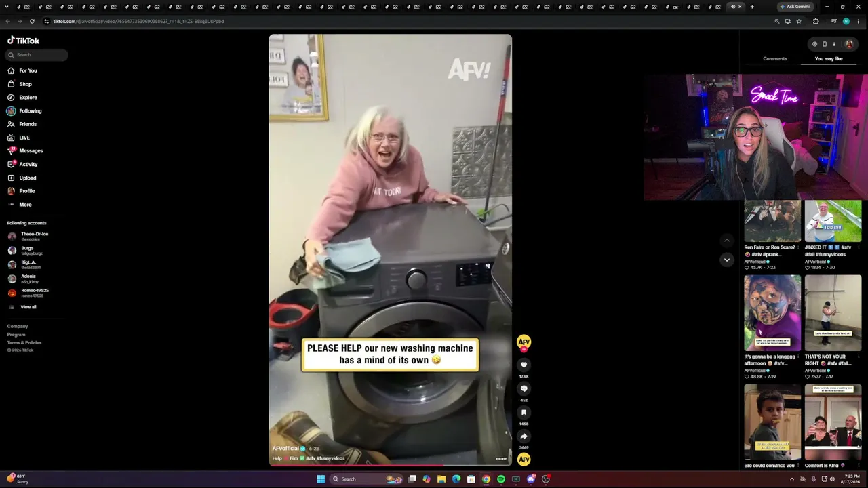Open the Ron Fake or Ron Scare video thumbnail

[x=772, y=222]
